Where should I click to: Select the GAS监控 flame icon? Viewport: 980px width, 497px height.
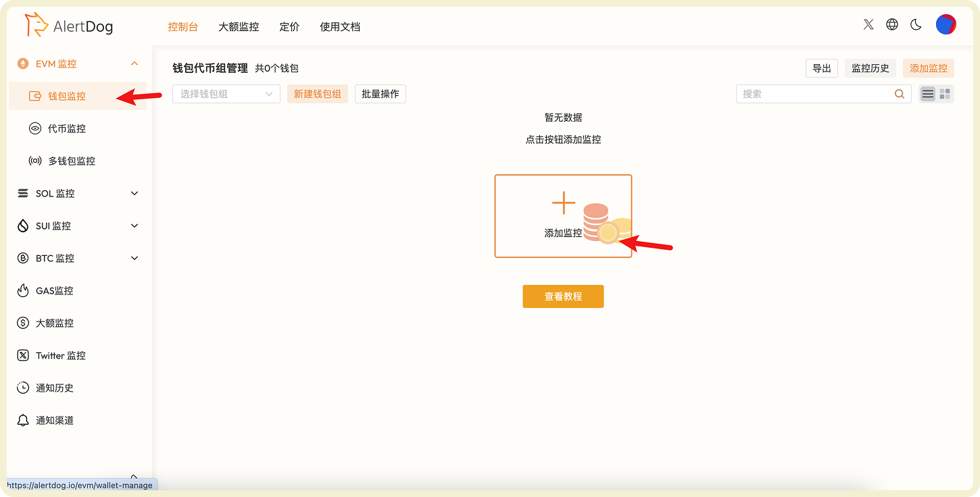pos(22,290)
